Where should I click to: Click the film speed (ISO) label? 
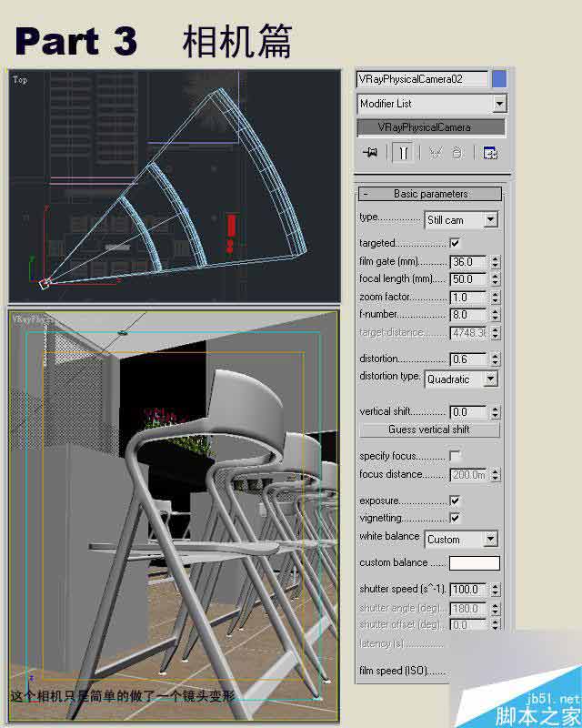[402, 671]
